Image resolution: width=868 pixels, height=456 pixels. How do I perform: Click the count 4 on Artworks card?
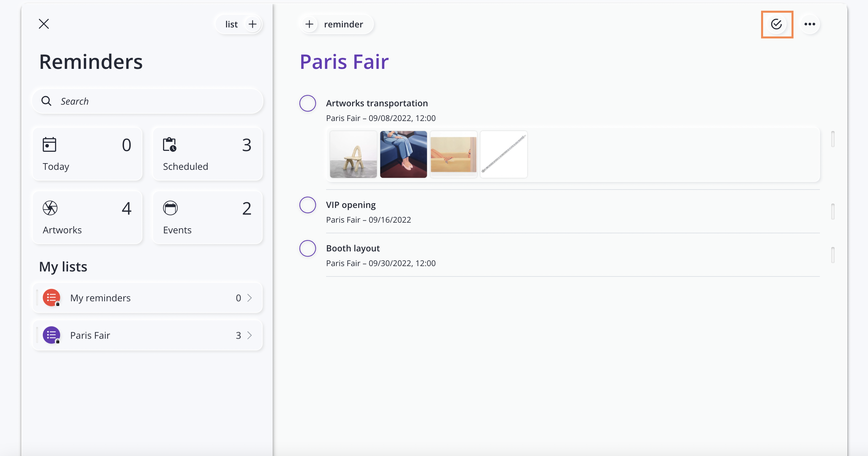tap(126, 208)
